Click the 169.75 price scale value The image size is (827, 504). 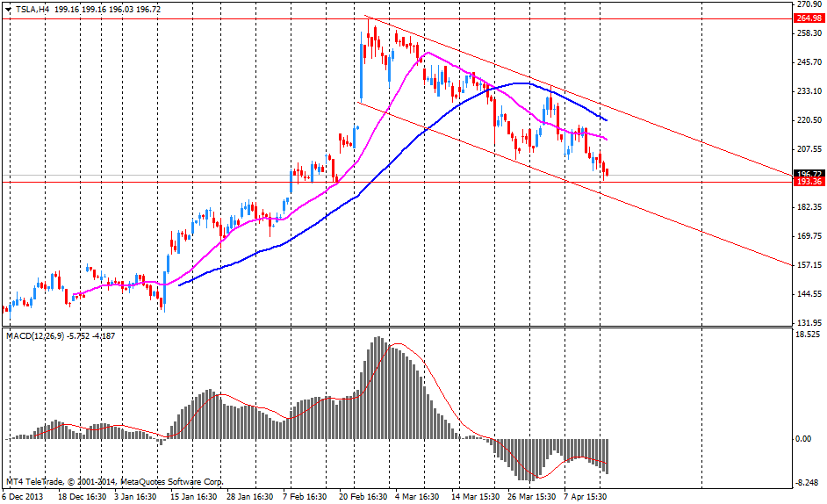(809, 236)
